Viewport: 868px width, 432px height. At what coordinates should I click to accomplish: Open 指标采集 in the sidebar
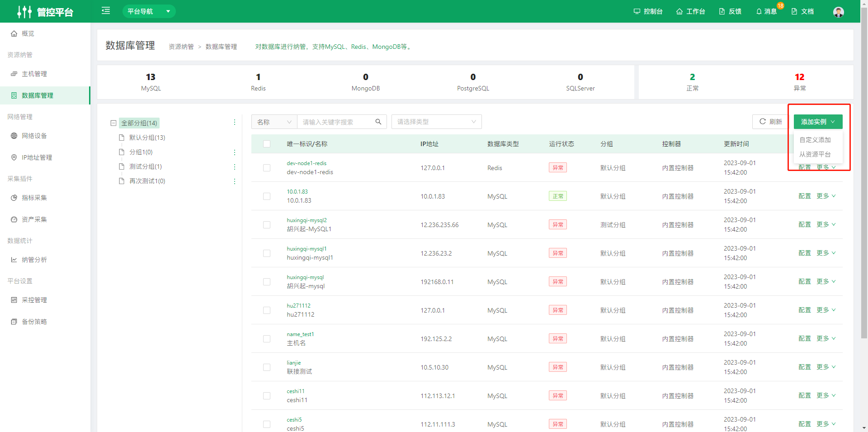pos(45,198)
